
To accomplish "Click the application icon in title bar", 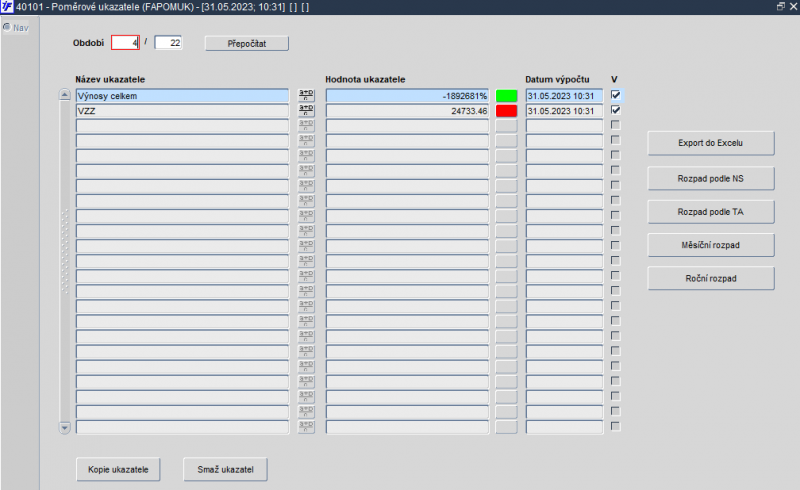I will tap(7, 7).
